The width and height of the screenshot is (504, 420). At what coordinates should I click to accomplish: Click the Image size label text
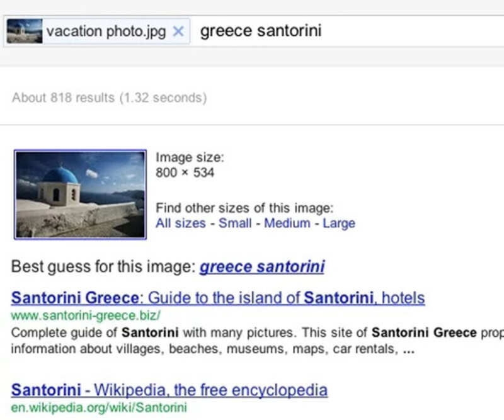pyautogui.click(x=190, y=157)
